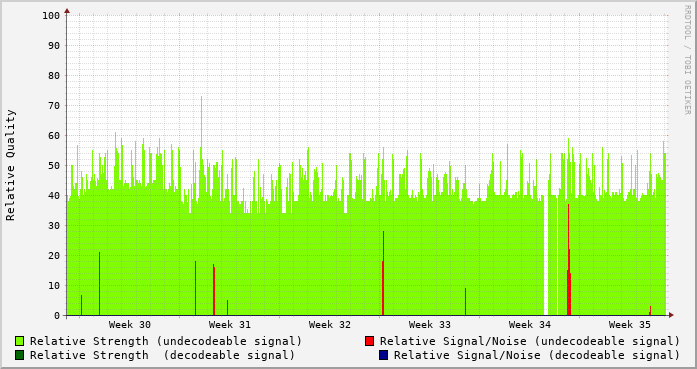
Task: Click the red arrow atop the y-axis
Action: [x=67, y=11]
